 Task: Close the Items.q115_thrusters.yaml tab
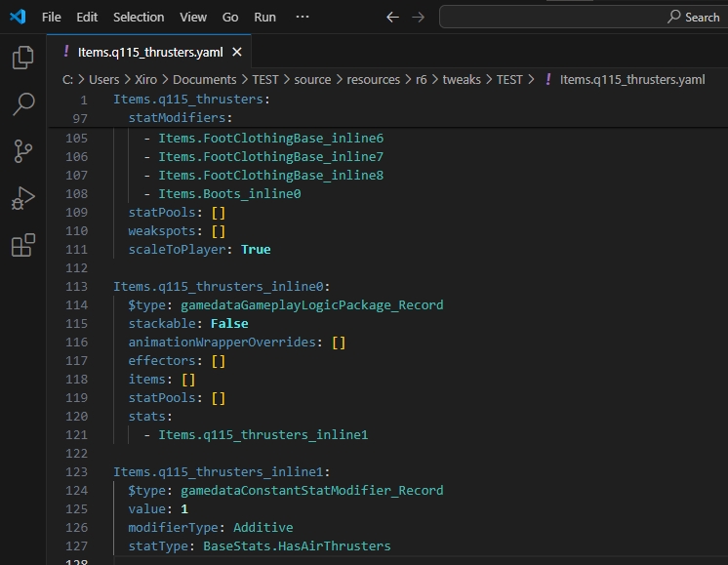tap(237, 52)
